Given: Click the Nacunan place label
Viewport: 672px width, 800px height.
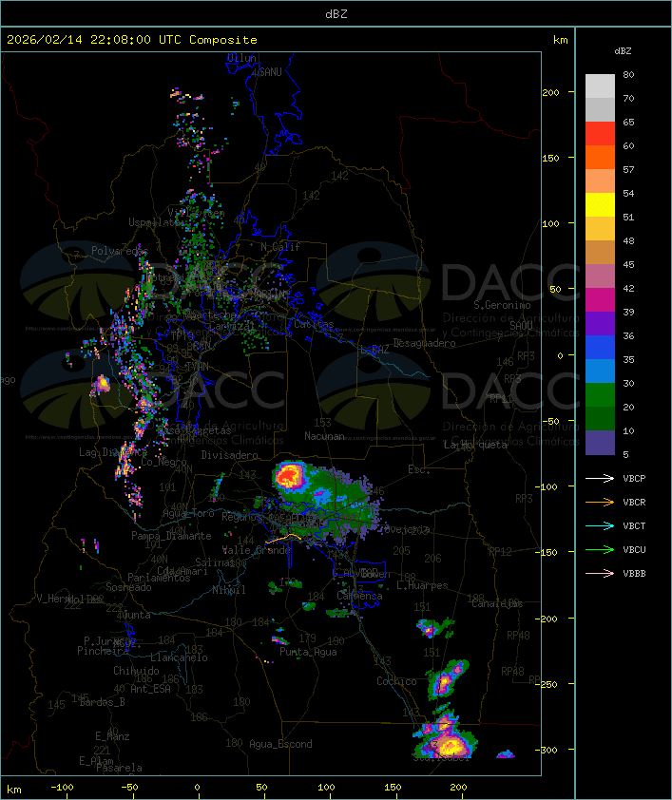Looking at the screenshot, I should tap(324, 436).
